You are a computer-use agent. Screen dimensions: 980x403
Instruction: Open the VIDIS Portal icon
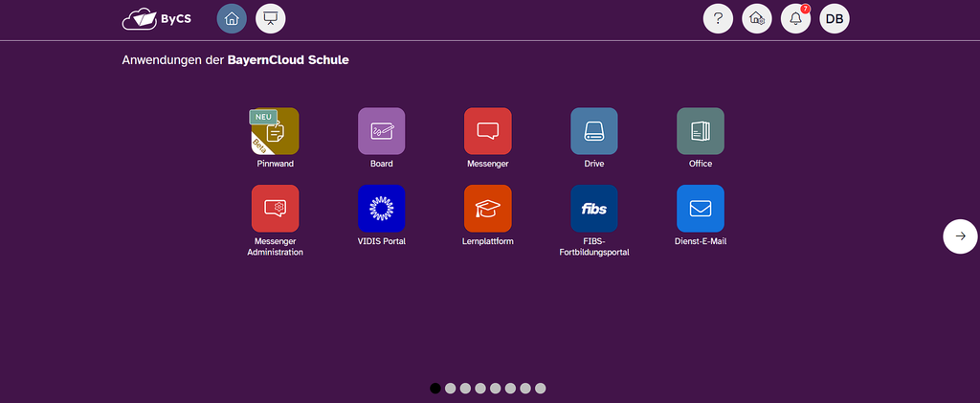click(381, 208)
